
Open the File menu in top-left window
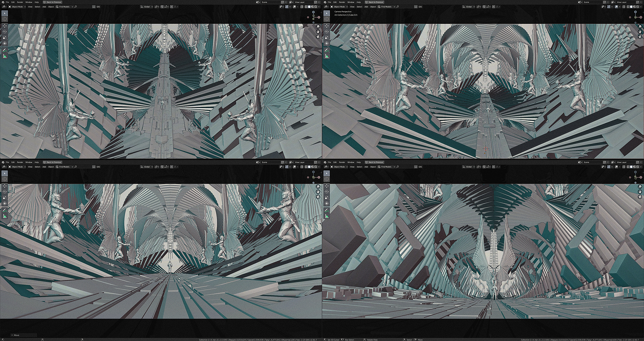click(7, 2)
